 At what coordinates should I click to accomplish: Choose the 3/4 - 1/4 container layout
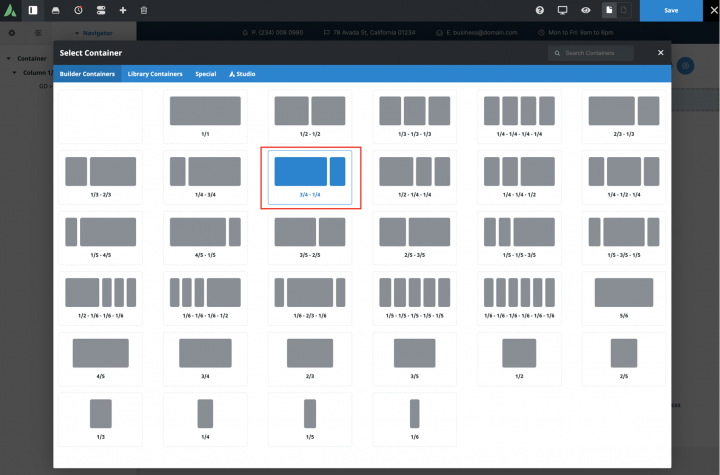(310, 176)
